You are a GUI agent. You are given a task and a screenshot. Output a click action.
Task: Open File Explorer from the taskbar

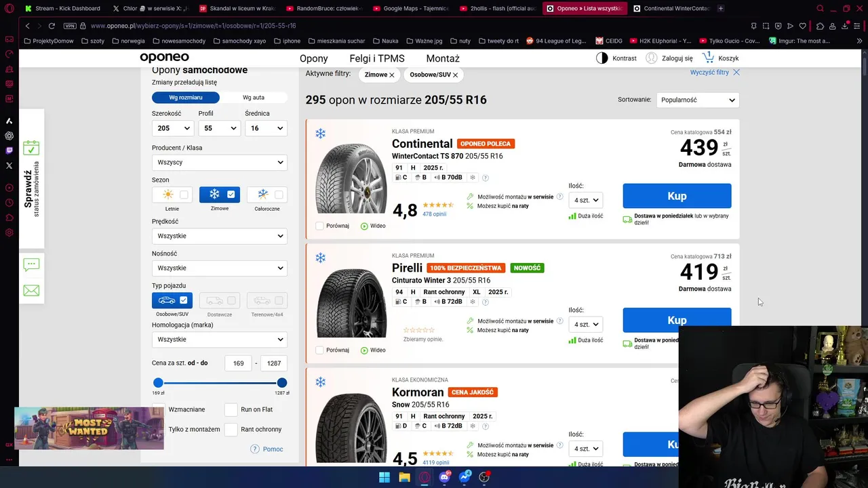405,477
